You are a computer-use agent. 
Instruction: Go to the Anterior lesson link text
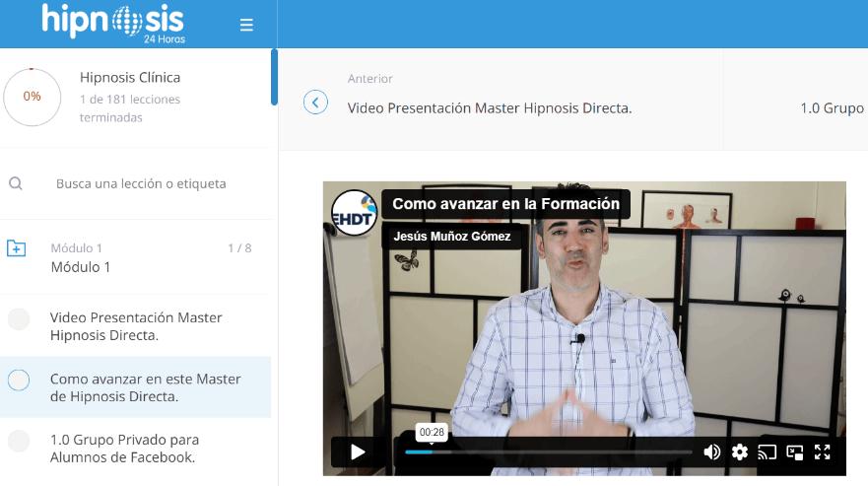tap(489, 107)
